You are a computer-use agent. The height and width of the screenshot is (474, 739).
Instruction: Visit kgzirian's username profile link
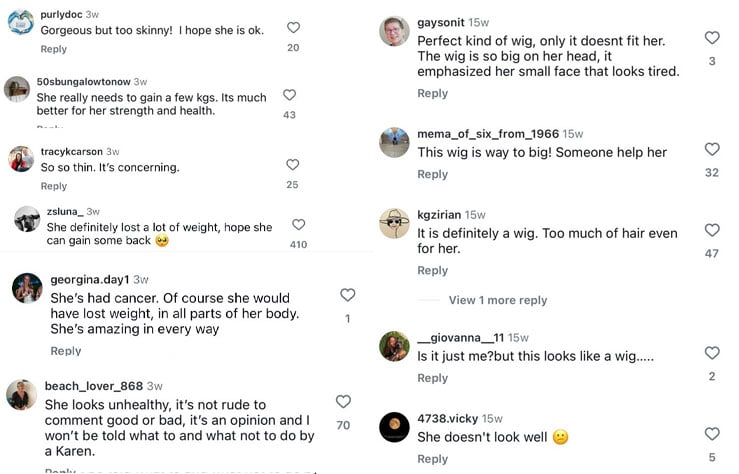tap(439, 215)
